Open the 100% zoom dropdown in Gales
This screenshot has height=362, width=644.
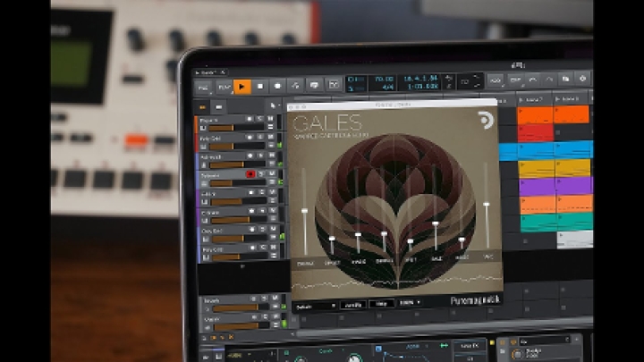pos(410,302)
